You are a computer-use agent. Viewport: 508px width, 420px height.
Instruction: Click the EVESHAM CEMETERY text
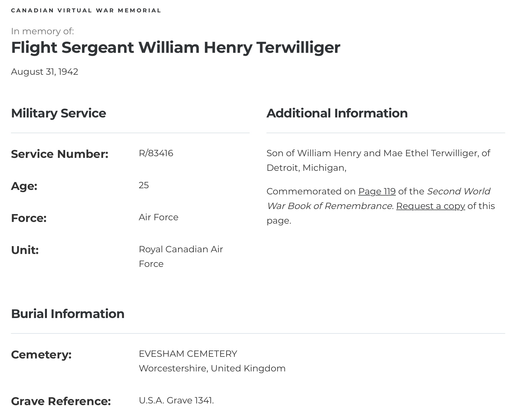coord(188,354)
